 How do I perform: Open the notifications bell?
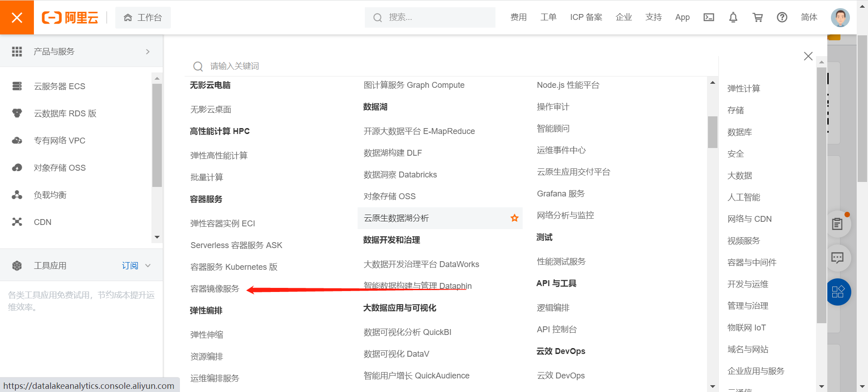tap(733, 17)
